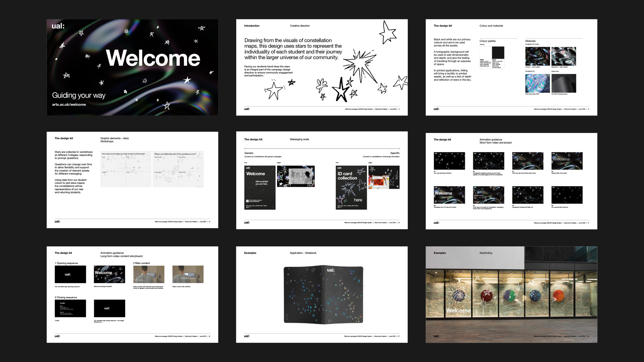Viewport: 644px width, 362px height.
Task: Click the black star-covered notebook image
Action: 324,294
